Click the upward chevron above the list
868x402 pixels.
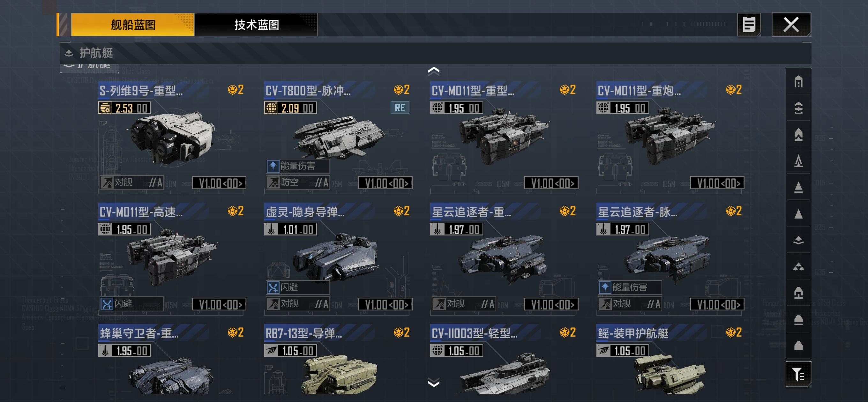434,71
